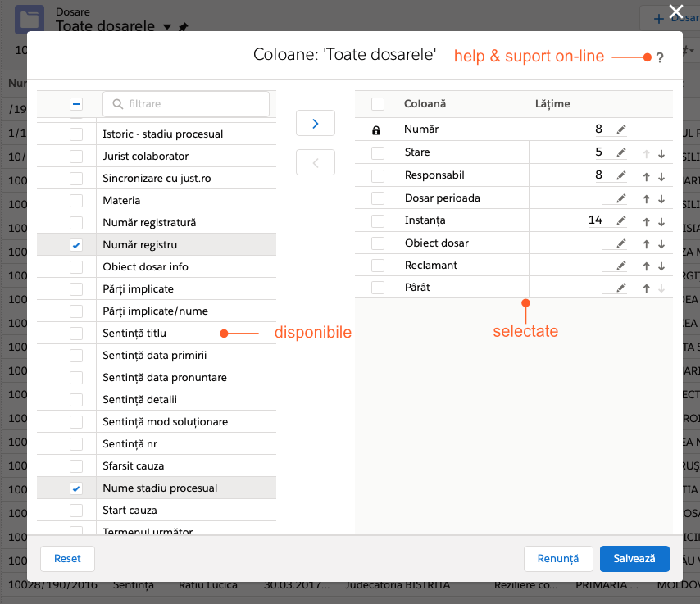Check Jurist colaborator checkbox
This screenshot has width=700, height=604.
pos(76,157)
